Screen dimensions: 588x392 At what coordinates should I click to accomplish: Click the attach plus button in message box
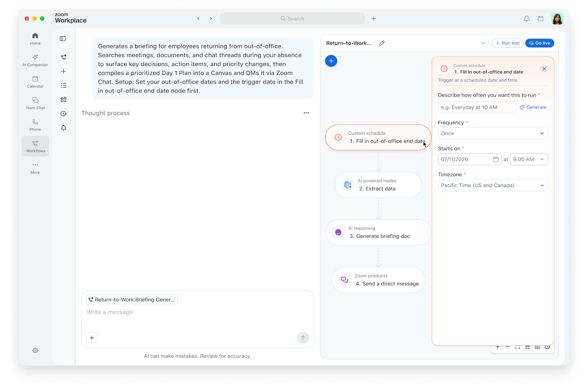click(92, 338)
